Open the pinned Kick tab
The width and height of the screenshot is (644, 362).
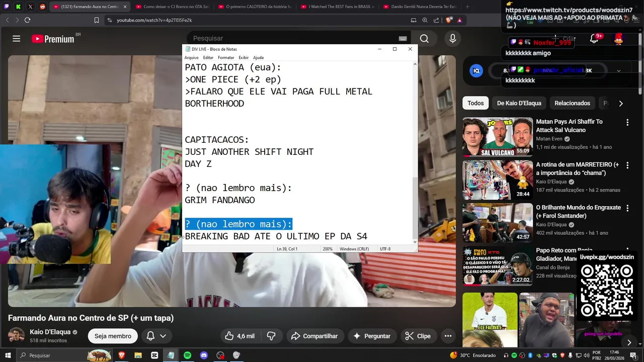(x=19, y=7)
